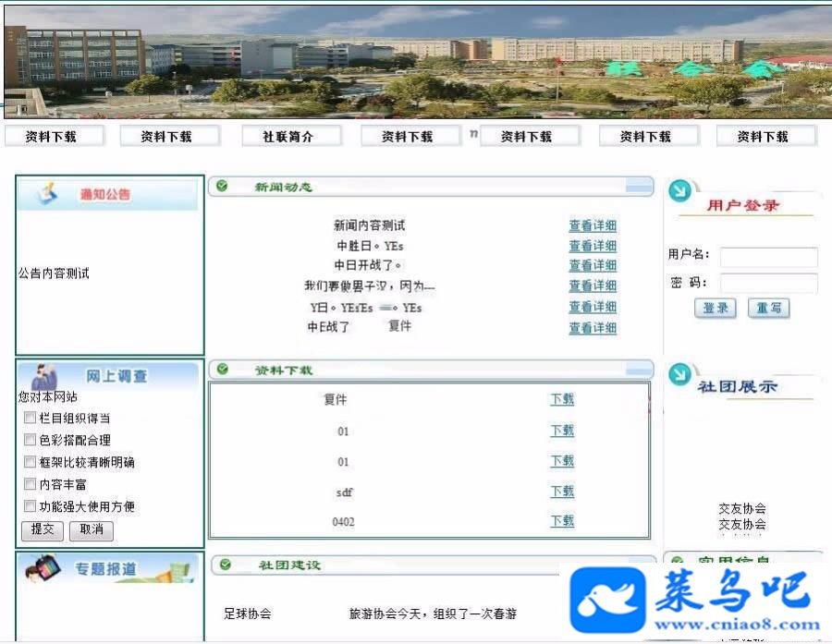832x644 pixels.
Task: Click the green check icon beside 资料下载 panel
Action: (222, 369)
